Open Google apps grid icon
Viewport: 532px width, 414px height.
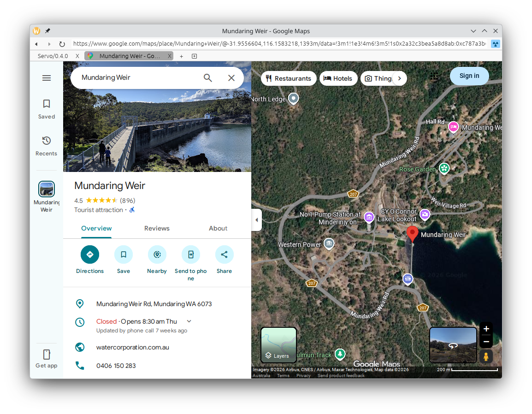434,76
